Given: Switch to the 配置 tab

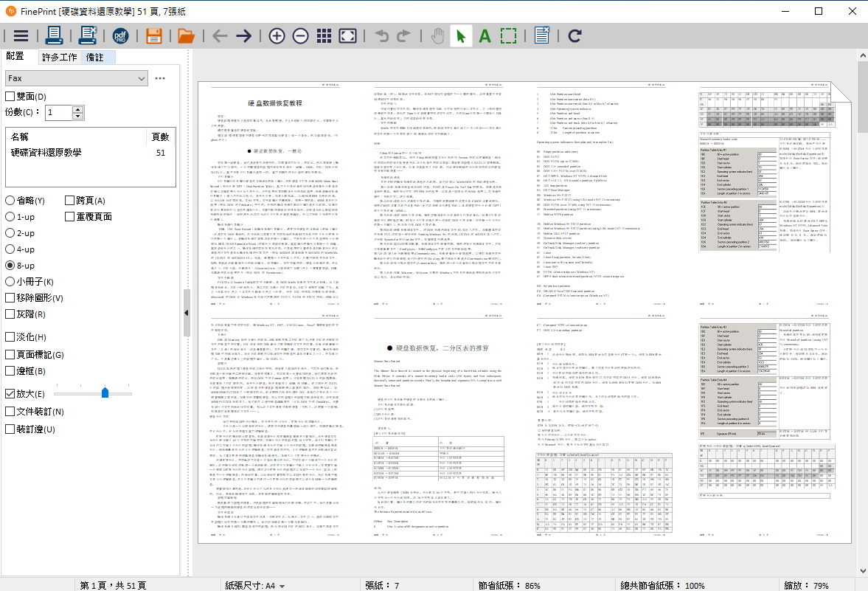Looking at the screenshot, I should [15, 56].
